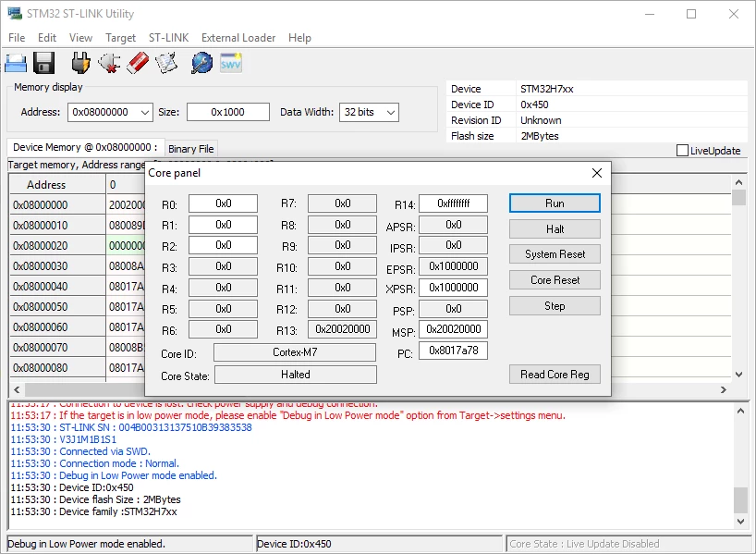Click the R1 register value field
Viewport: 756px width, 554px height.
pyautogui.click(x=224, y=225)
